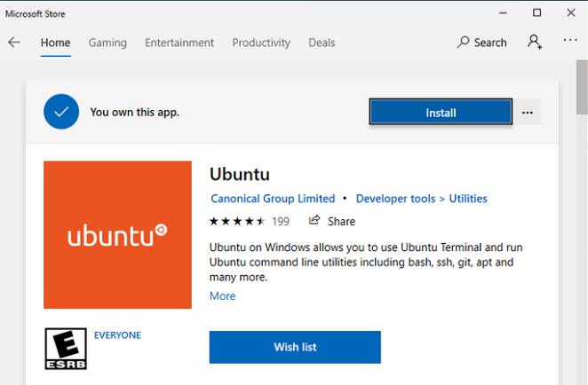Open the See more ellipsis in header
Image resolution: width=588 pixels, height=385 pixels.
(x=570, y=42)
